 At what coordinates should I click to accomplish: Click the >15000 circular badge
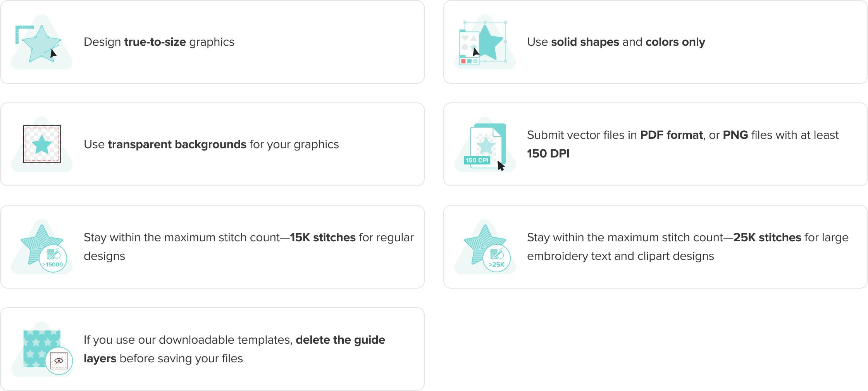53,258
